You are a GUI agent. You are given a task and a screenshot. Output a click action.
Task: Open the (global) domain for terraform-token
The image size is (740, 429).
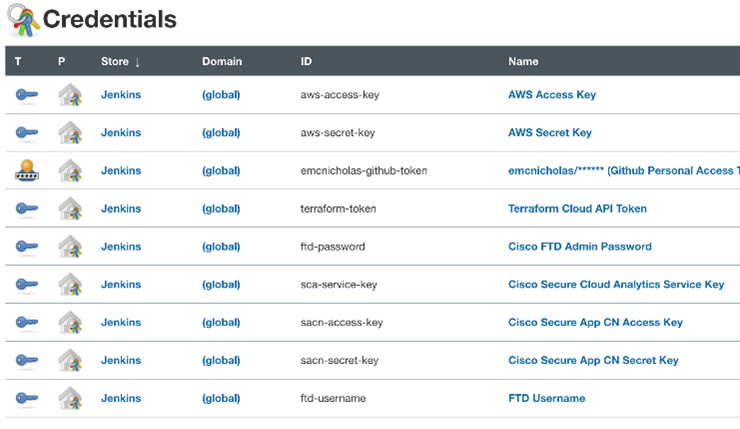(221, 209)
